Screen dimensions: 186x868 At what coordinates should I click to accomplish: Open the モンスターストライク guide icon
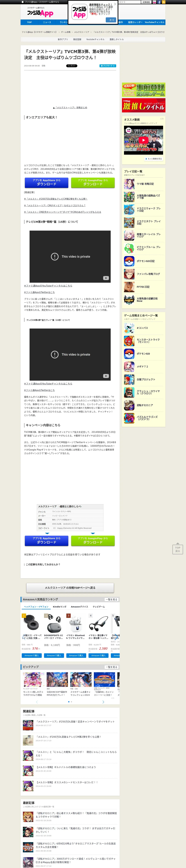(x=129, y=341)
